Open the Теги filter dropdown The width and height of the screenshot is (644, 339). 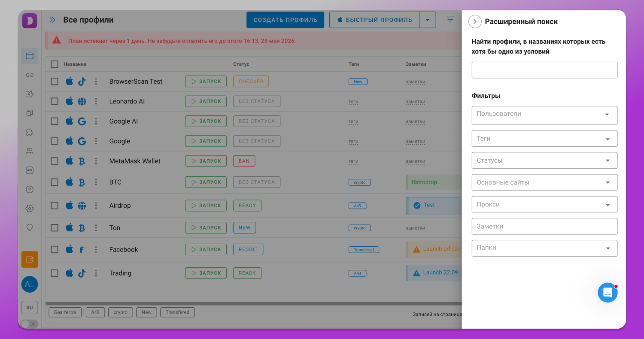[544, 139]
